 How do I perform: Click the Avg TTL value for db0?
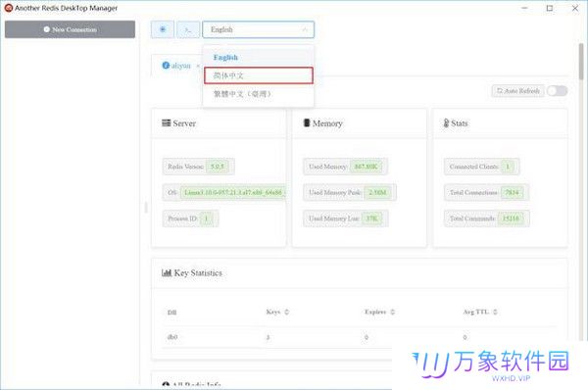465,337
